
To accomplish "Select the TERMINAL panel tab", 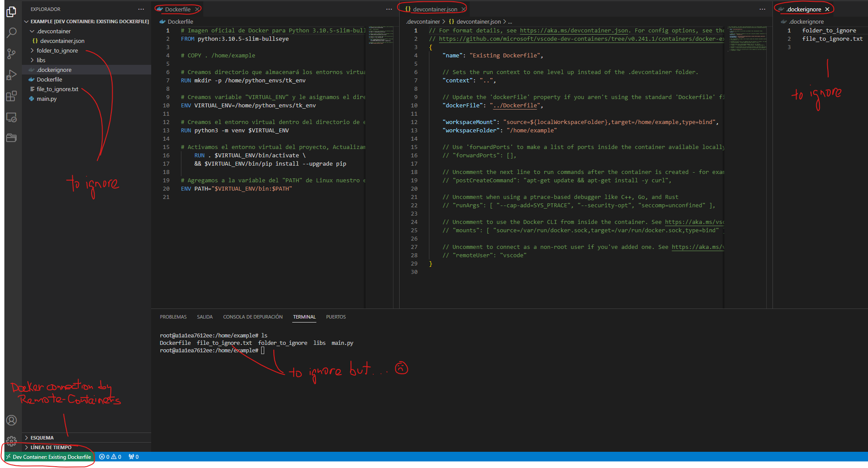I will [x=305, y=317].
